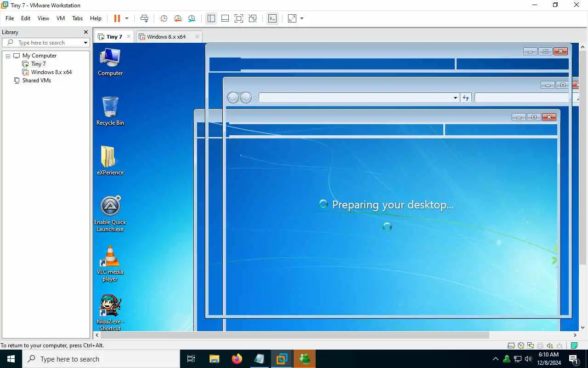Click the CD/DVD drive status bar icon
Viewport: 588px width, 368px height.
[x=521, y=346]
